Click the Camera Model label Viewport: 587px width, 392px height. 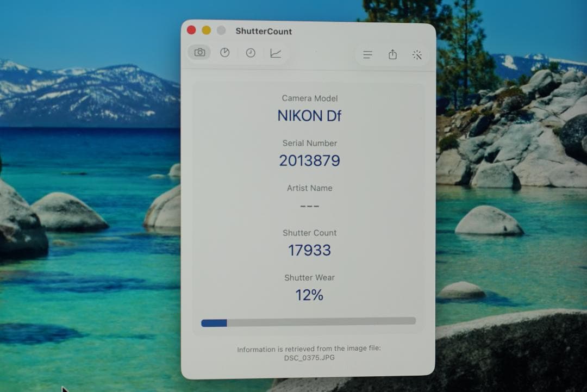click(309, 98)
